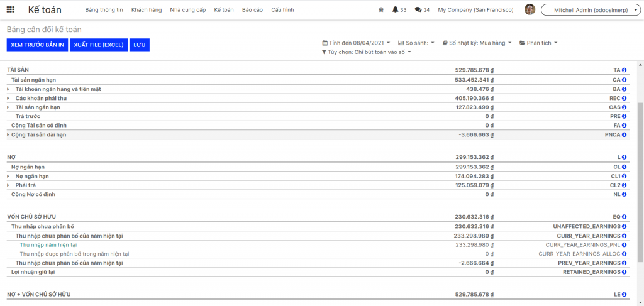Click info icon on PNCA row
This screenshot has width=644, height=306.
625,134
